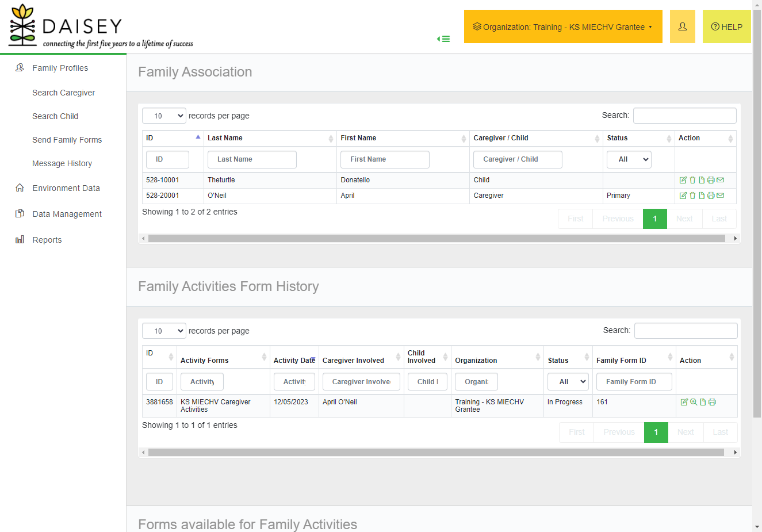Open Message History
762x532 pixels.
tap(62, 163)
